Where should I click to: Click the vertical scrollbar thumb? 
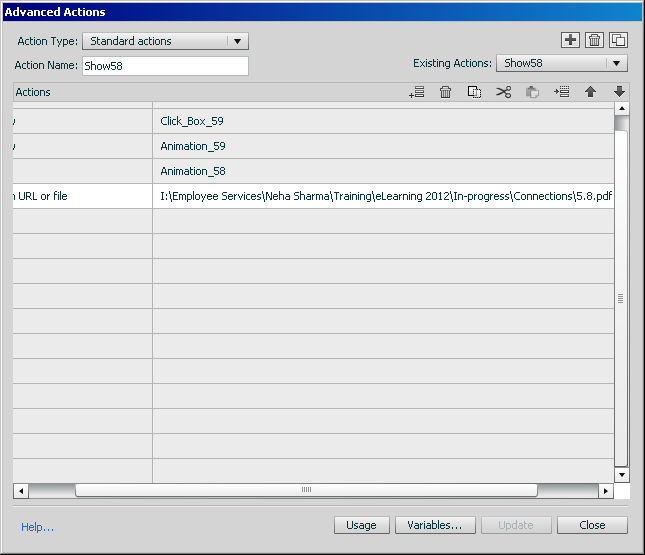(x=621, y=298)
